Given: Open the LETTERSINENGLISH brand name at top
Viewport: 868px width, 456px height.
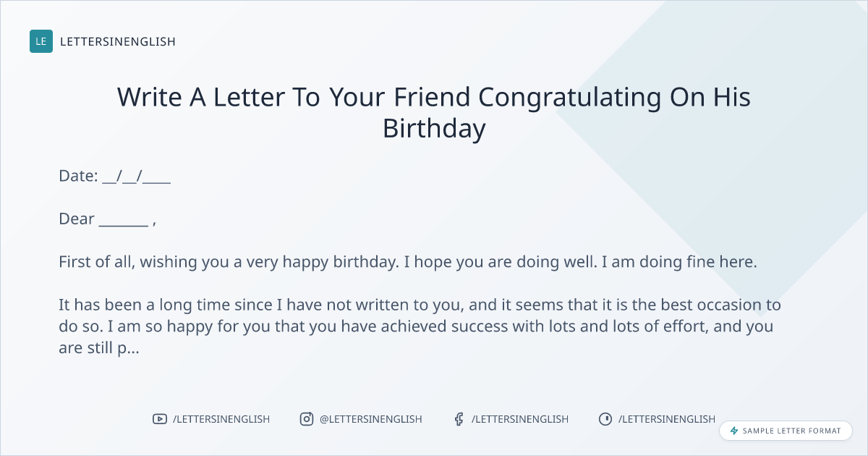Looking at the screenshot, I should [x=118, y=41].
